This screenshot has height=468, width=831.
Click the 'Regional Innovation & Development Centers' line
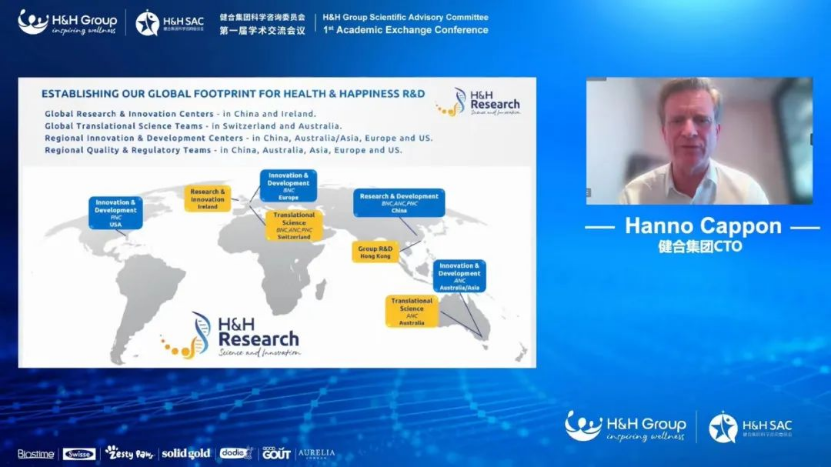coord(238,138)
